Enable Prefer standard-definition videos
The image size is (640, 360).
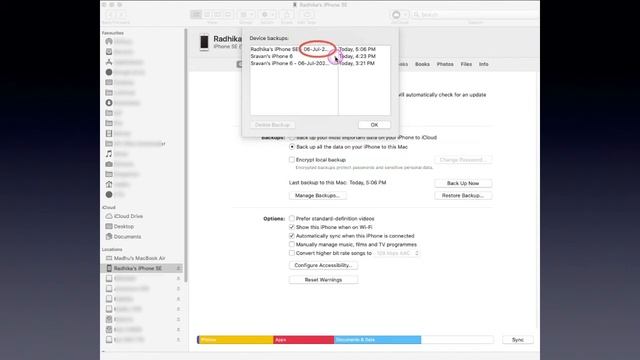292,218
